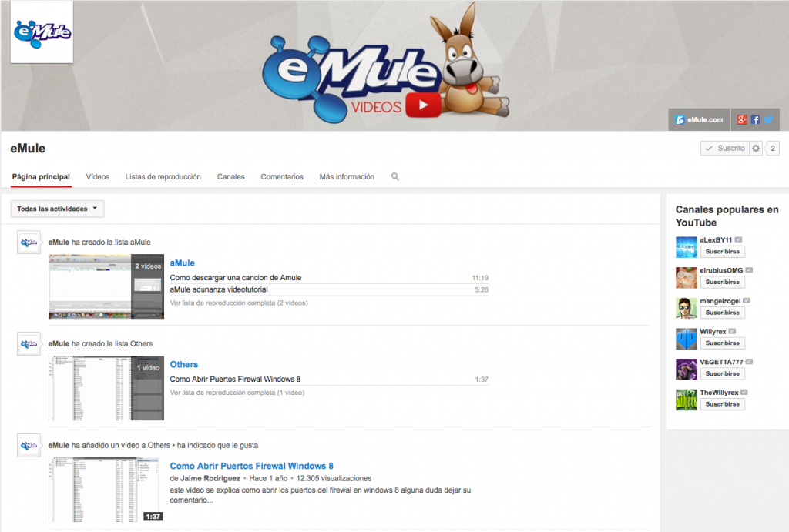The image size is (789, 532).
Task: Open the Twitter bird icon in banner
Action: click(x=768, y=119)
